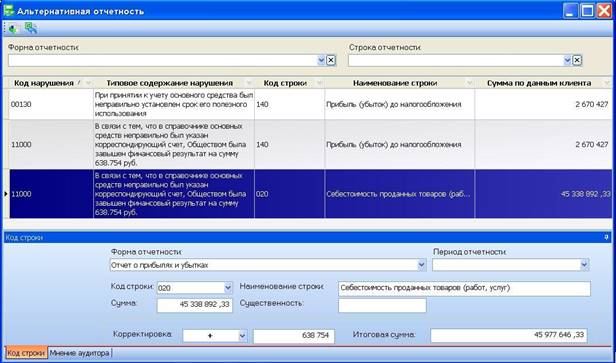This screenshot has height=363, width=616.
Task: Minimize the Альтернативная отчетность window
Action: pyautogui.click(x=570, y=11)
